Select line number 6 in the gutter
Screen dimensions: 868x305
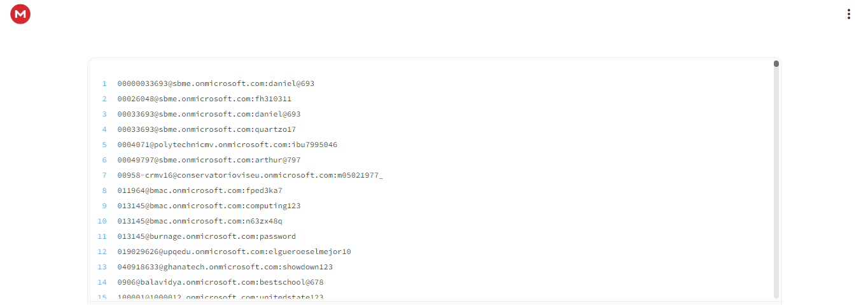pyautogui.click(x=104, y=160)
